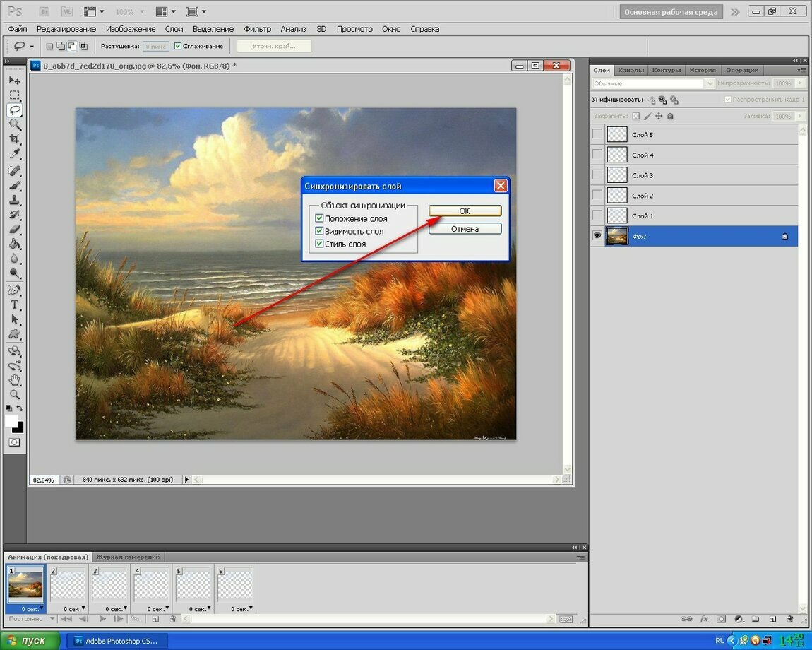This screenshot has height=650, width=812.
Task: Open Windows пуск start button
Action: pyautogui.click(x=30, y=641)
